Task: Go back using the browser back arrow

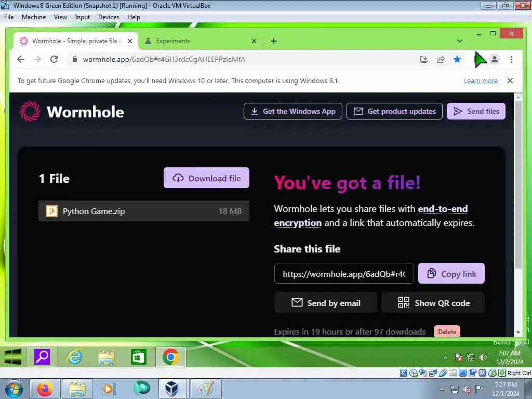Action: pyautogui.click(x=21, y=59)
